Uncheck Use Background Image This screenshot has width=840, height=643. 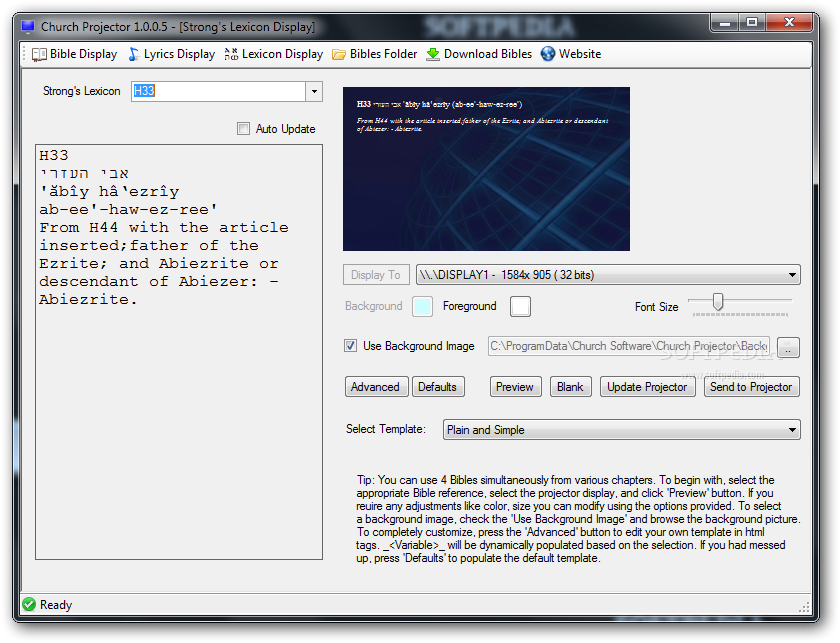point(350,346)
